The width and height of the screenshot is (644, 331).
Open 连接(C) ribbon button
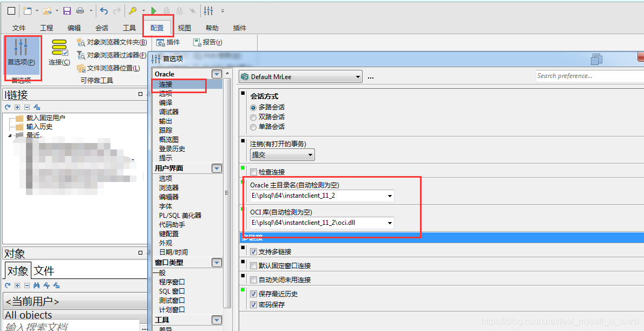pos(60,53)
